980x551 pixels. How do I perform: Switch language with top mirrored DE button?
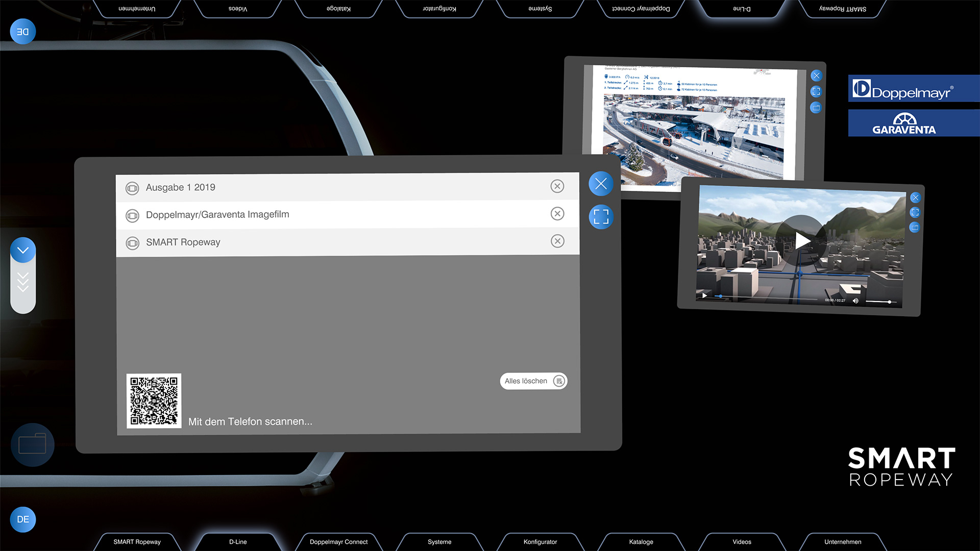click(x=23, y=32)
